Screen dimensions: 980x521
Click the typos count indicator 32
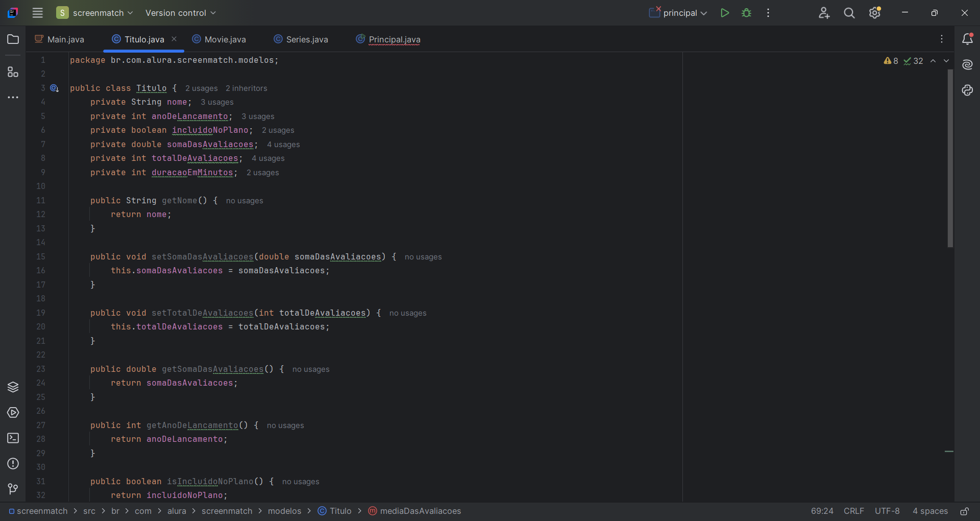[x=913, y=61]
